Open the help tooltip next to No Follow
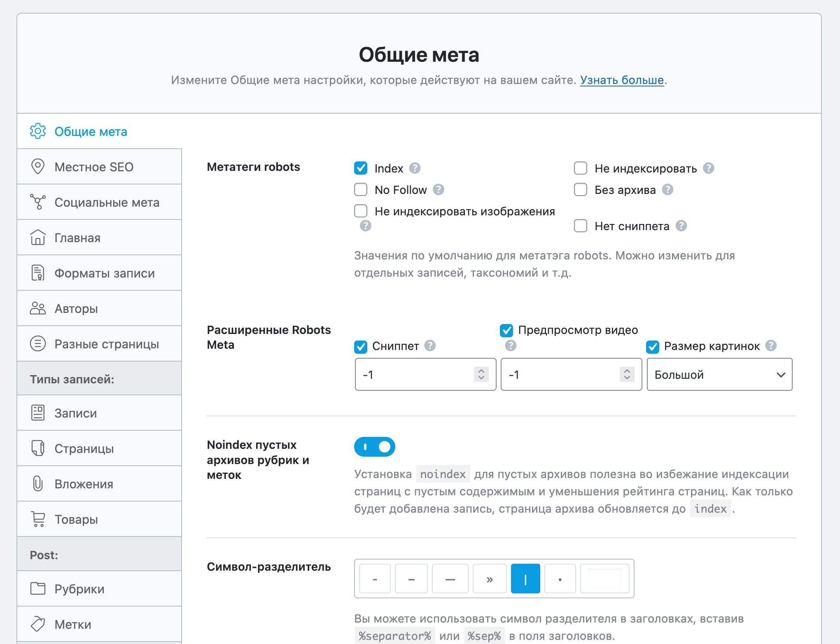The width and height of the screenshot is (840, 644). [x=439, y=190]
